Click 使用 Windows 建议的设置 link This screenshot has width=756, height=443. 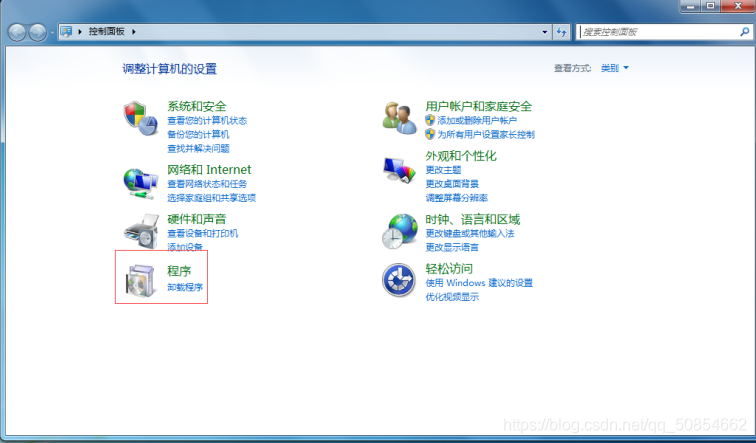pyautogui.click(x=479, y=283)
